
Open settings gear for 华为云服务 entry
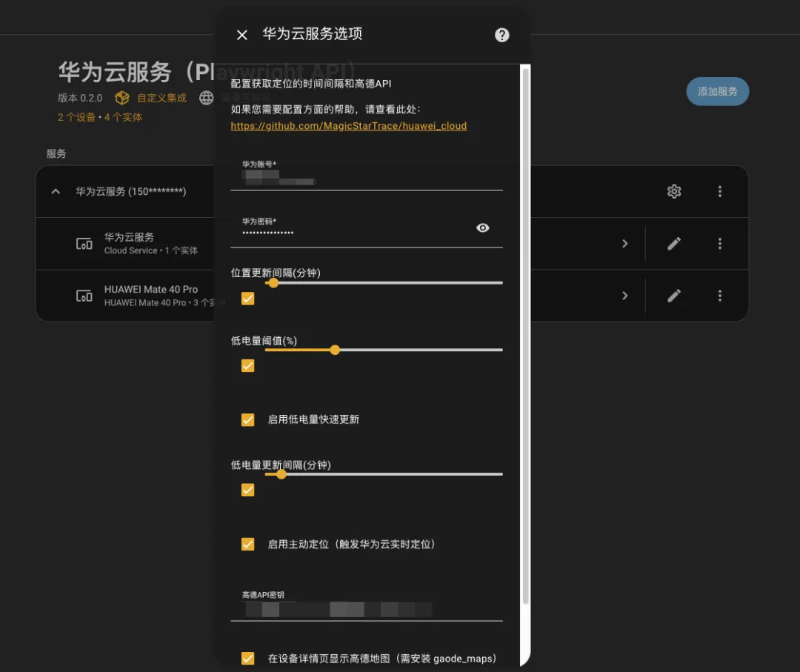pos(674,191)
